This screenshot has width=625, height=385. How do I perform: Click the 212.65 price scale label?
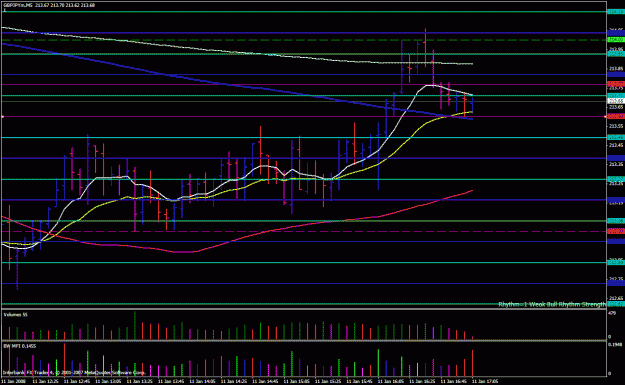point(616,298)
